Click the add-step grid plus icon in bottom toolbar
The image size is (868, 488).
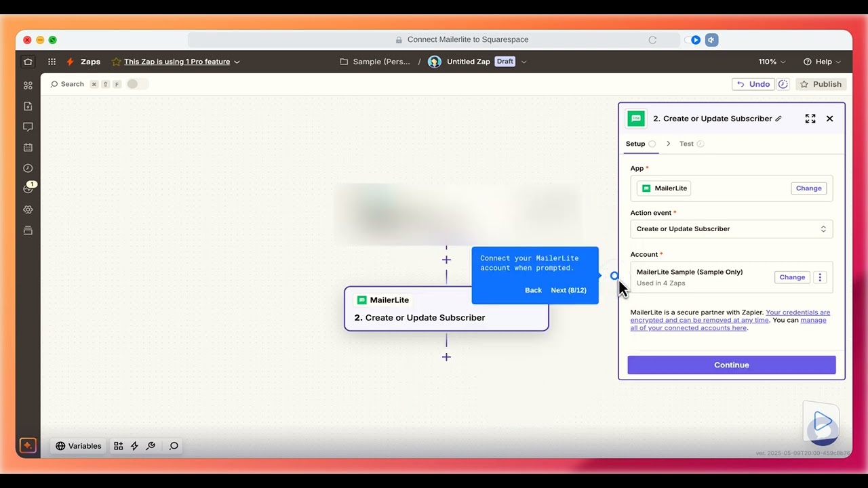(x=119, y=446)
